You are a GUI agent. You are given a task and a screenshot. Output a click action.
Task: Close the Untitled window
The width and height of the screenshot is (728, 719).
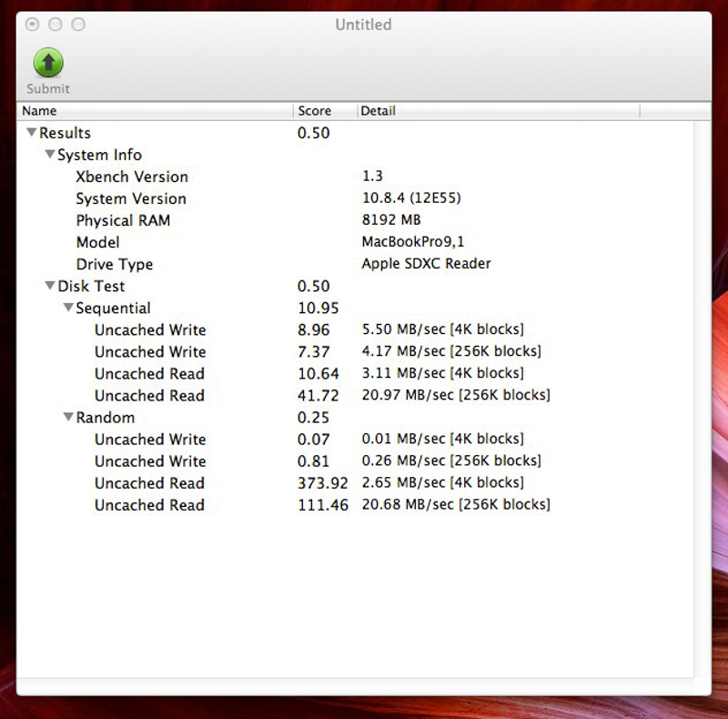pyautogui.click(x=33, y=25)
